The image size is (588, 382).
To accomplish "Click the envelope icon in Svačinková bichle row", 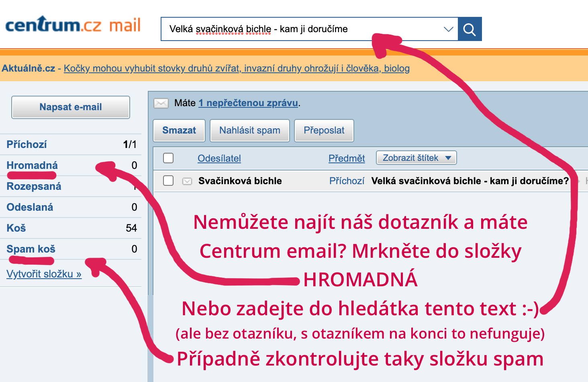I will point(187,181).
